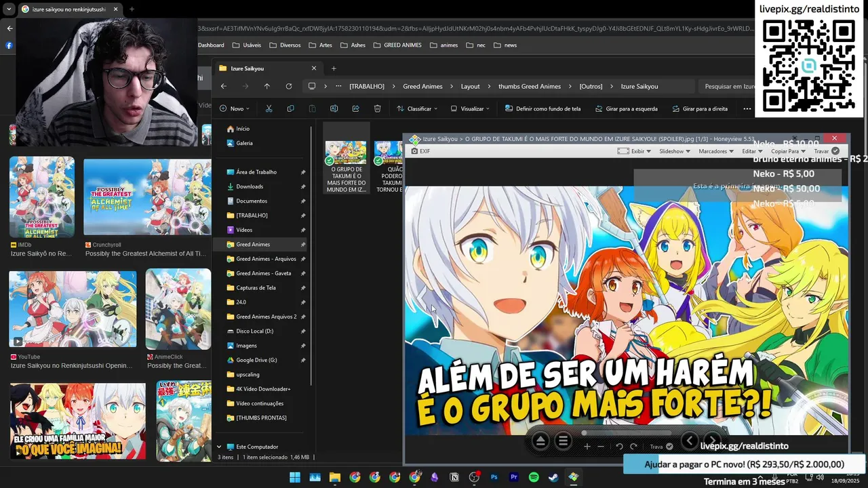
Task: Open the Diversos bookmark folder
Action: (285, 45)
